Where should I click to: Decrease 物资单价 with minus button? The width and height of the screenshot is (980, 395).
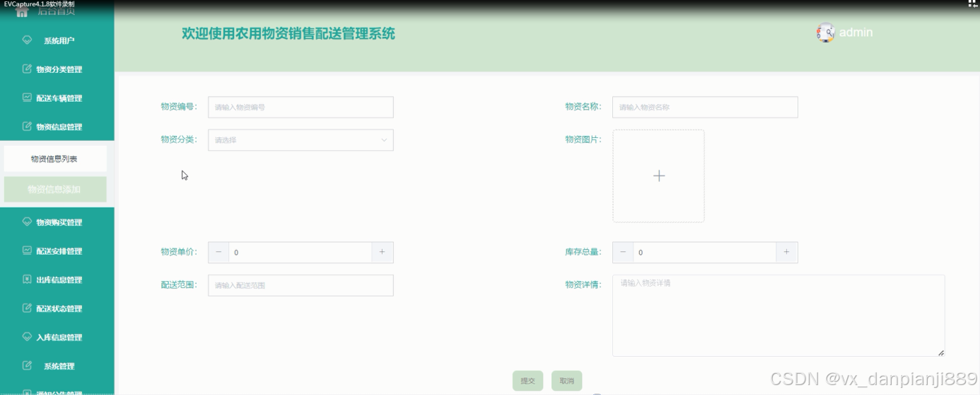[218, 253]
